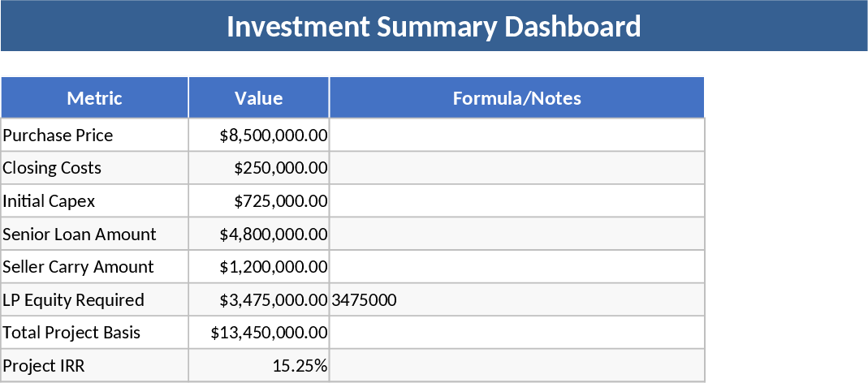Select the $3,475,000.00 value cell
This screenshot has width=868, height=383.
[x=258, y=299]
